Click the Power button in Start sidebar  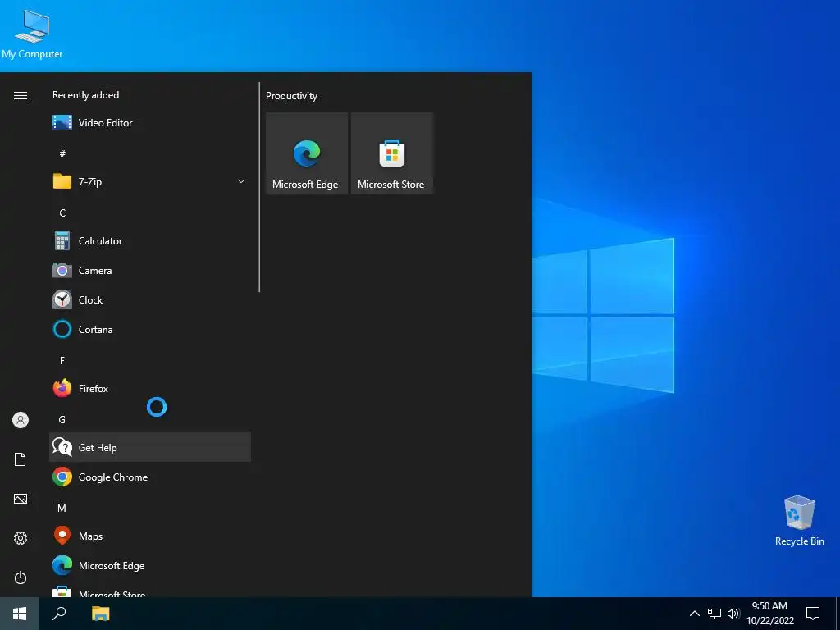click(21, 577)
